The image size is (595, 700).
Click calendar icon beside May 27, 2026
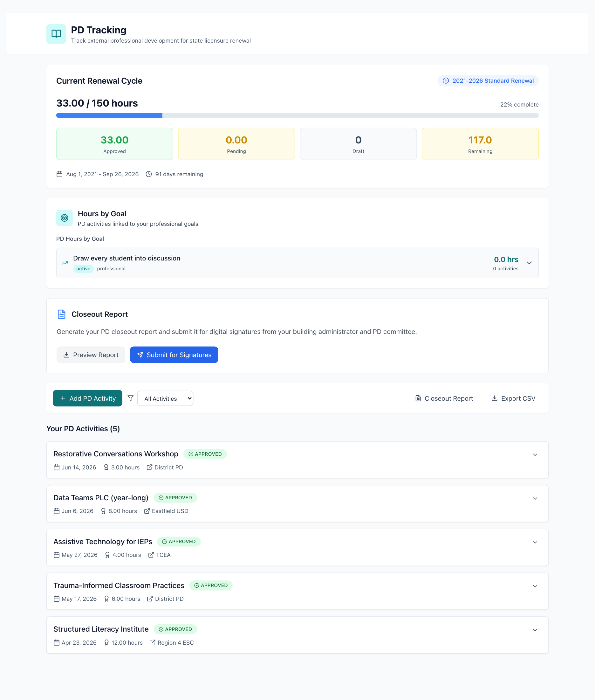(x=57, y=555)
